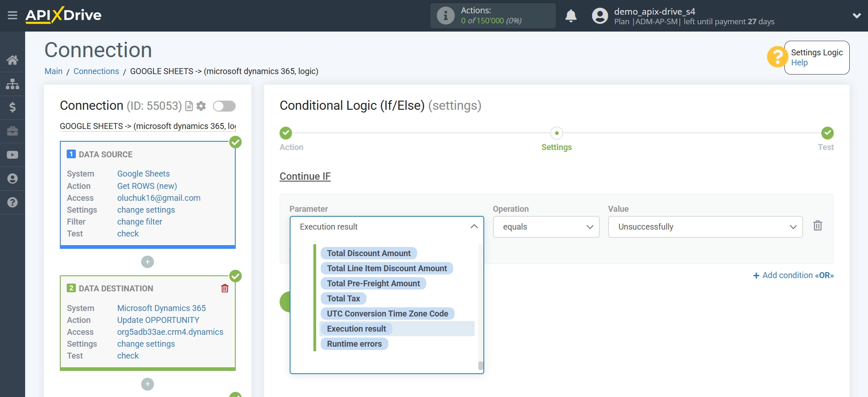Click the Actions info icon

tap(445, 16)
